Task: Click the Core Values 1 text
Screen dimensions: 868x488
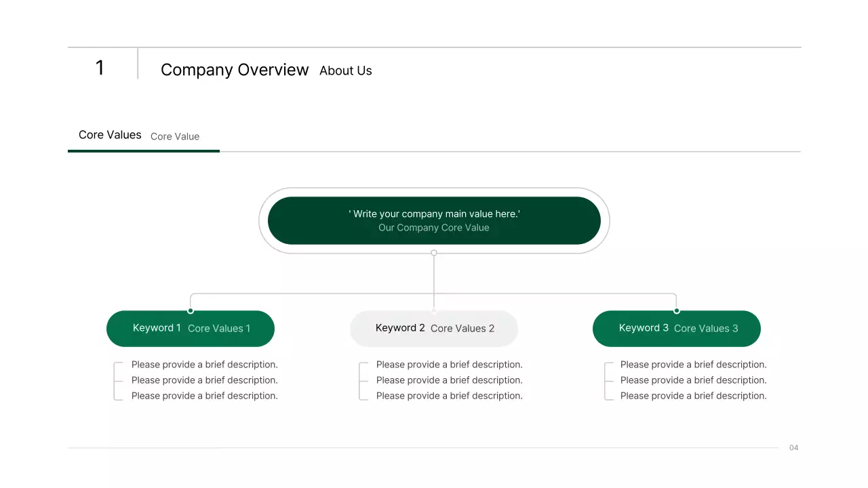Action: pos(219,329)
